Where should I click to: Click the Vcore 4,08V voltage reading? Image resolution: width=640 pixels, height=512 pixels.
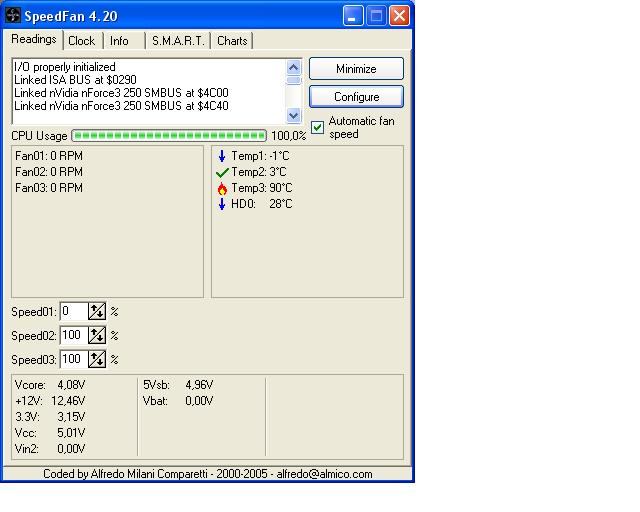pyautogui.click(x=50, y=385)
